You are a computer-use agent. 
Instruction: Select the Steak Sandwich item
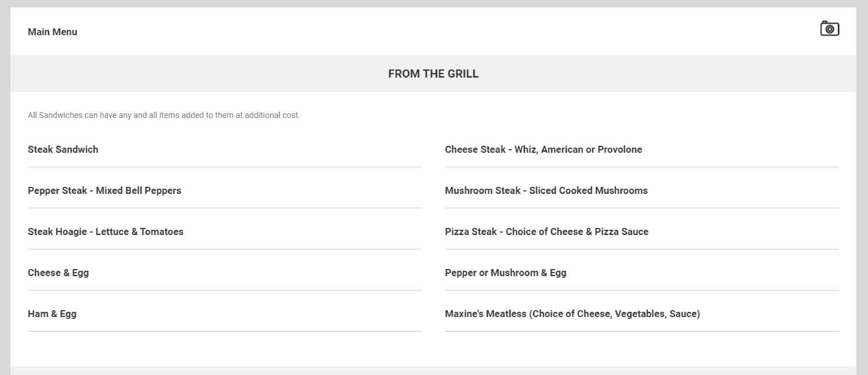pos(63,150)
